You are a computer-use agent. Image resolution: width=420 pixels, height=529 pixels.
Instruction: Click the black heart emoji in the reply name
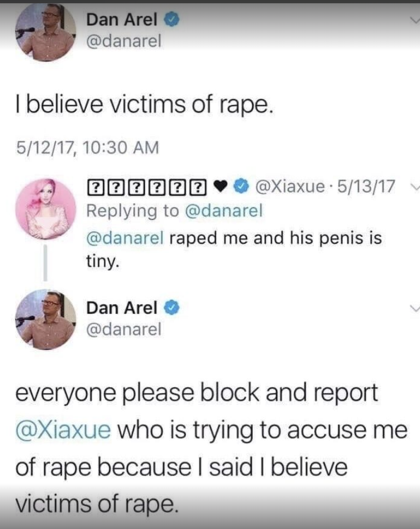tap(221, 186)
